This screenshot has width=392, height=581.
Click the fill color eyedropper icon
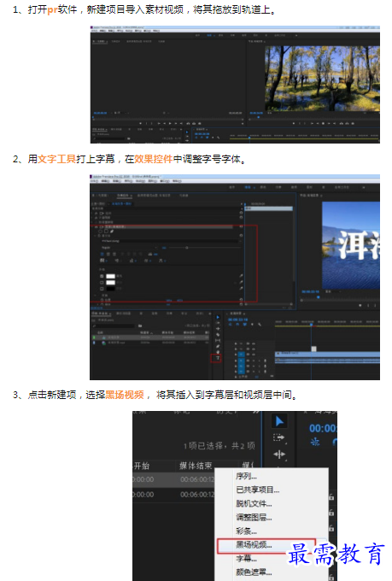(241, 276)
